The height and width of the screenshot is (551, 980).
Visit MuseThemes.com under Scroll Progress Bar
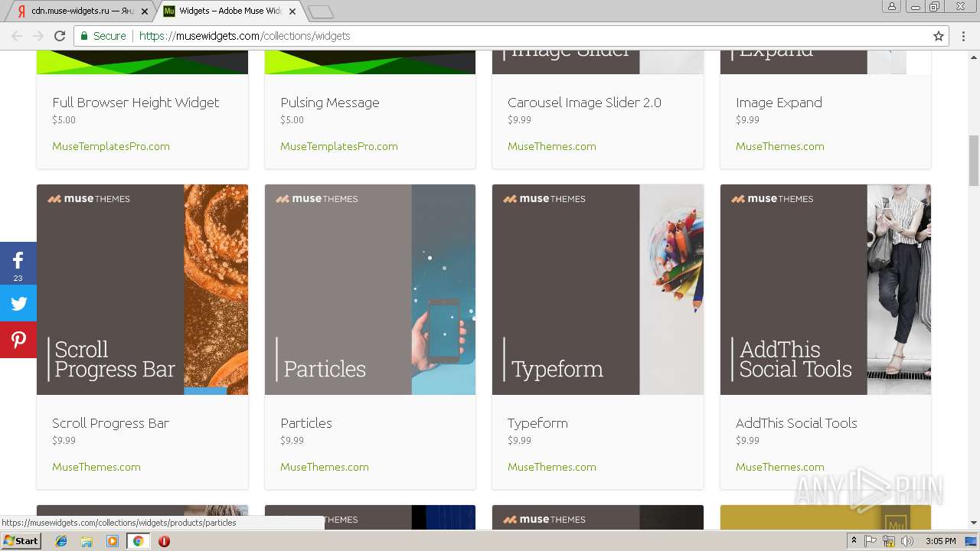coord(96,467)
